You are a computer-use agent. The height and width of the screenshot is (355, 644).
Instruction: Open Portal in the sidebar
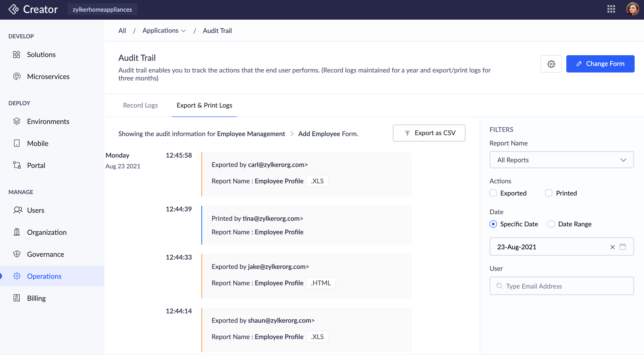[52, 165]
